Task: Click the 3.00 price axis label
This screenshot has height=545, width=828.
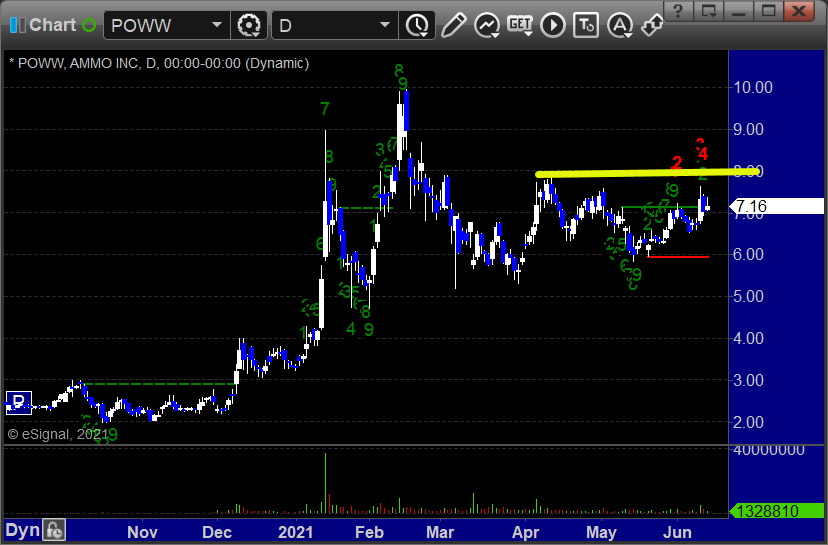Action: [x=749, y=380]
